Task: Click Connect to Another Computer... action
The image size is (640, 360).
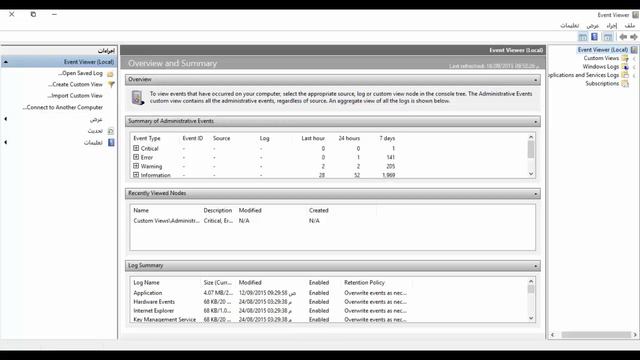Action: 62,107
